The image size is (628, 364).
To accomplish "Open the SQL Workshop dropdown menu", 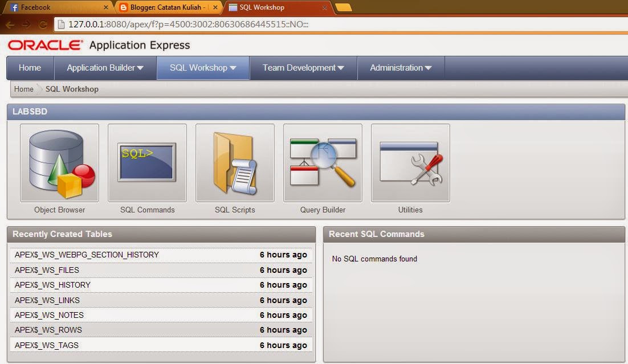I will pyautogui.click(x=203, y=67).
